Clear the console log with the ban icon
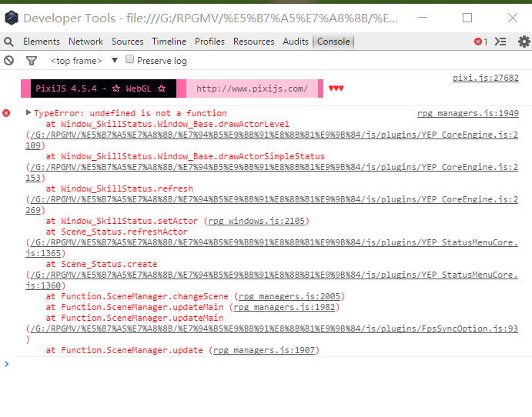Viewport: 532px width, 417px height. point(8,61)
